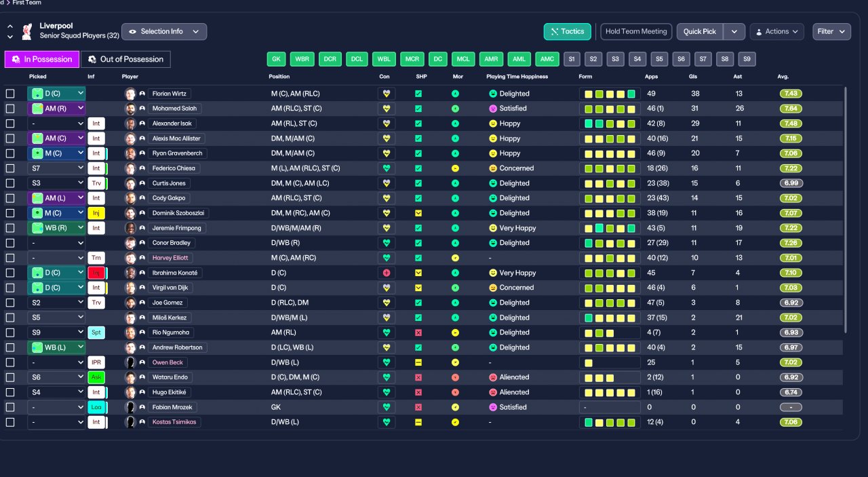Click Hugo Ekitiké's 6.74 rating badge
The width and height of the screenshot is (868, 477).
[x=791, y=392]
